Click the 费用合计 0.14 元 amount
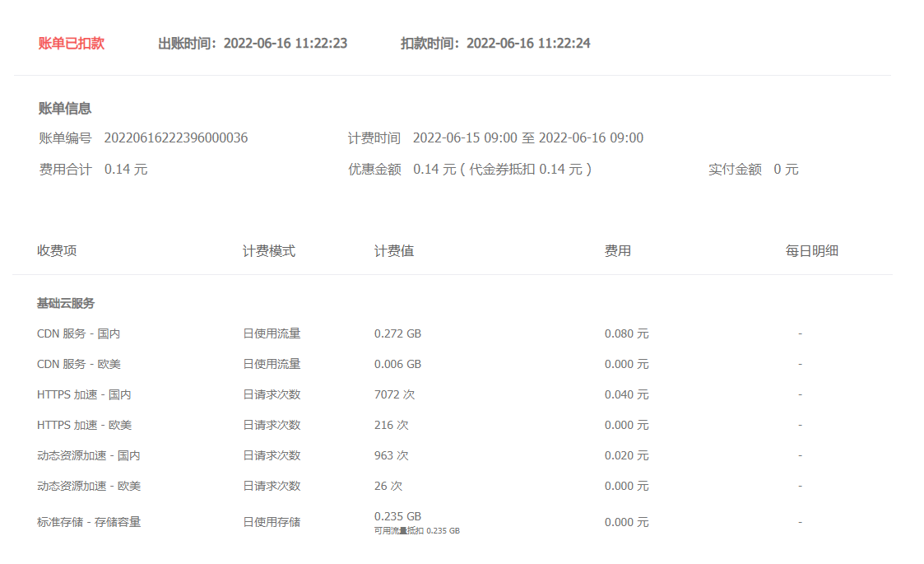Screen dimensions: 924x564 pos(126,170)
